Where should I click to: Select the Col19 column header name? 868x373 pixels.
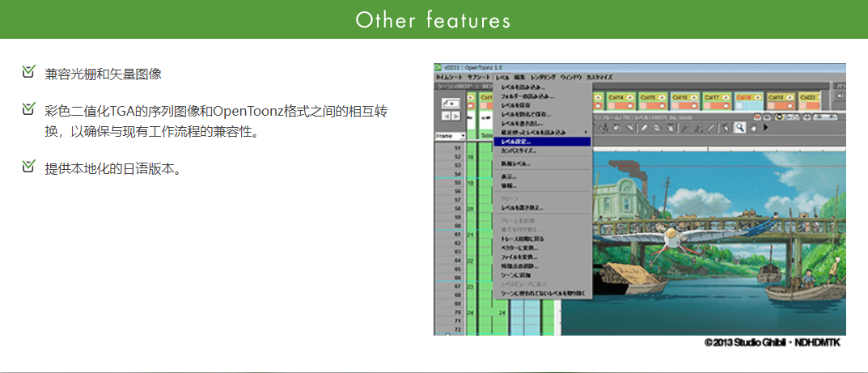(x=776, y=97)
